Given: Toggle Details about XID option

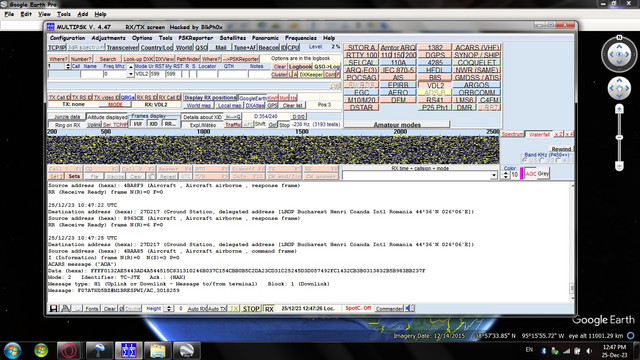Looking at the screenshot, I should [x=202, y=117].
